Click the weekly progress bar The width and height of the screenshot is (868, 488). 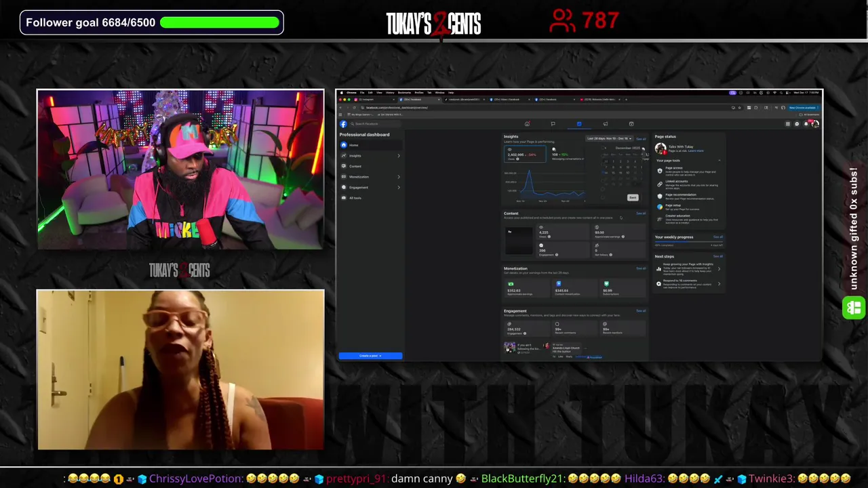(x=689, y=242)
